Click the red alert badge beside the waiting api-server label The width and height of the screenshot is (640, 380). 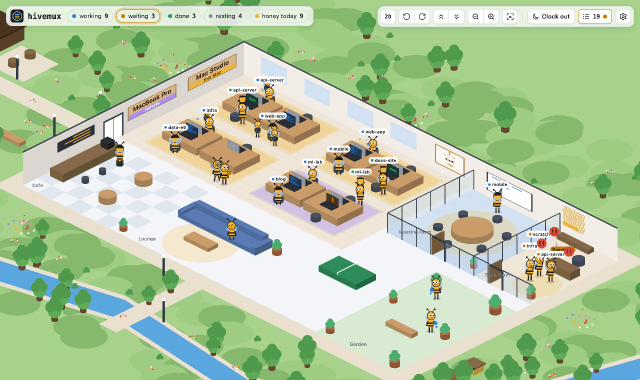[569, 251]
